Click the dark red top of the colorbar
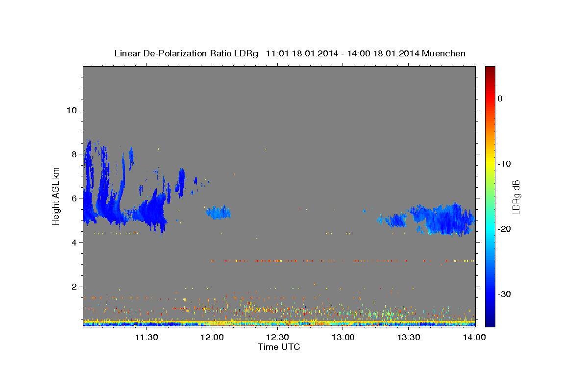 490,70
